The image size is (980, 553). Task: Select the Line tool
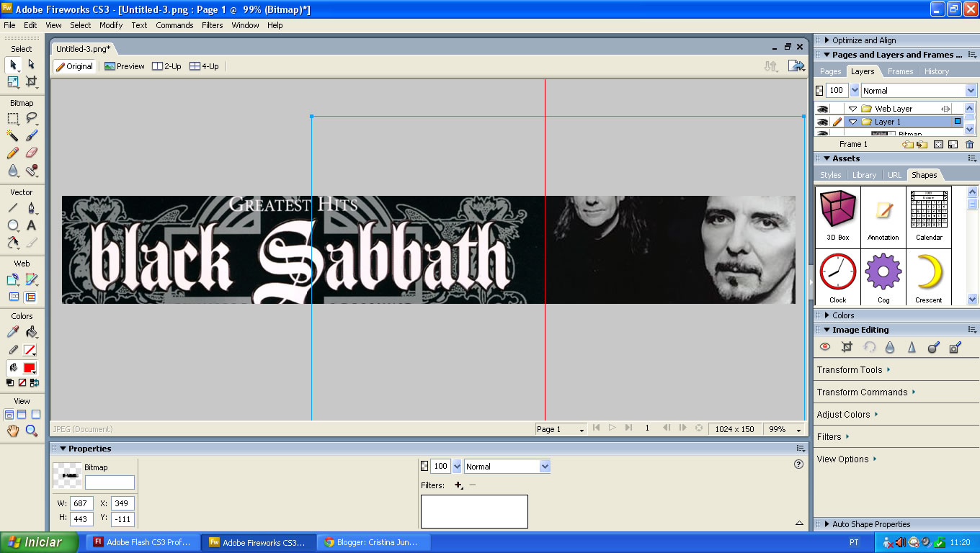(x=13, y=208)
